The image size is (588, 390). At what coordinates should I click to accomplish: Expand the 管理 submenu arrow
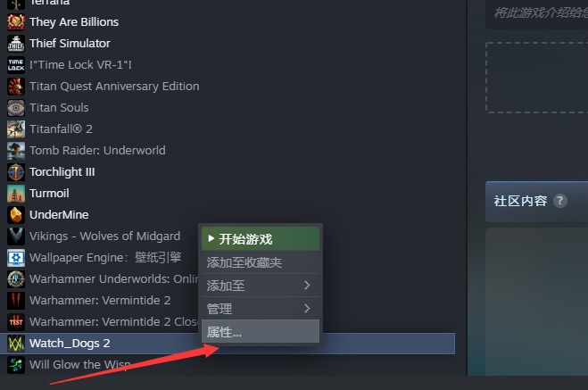click(x=307, y=309)
